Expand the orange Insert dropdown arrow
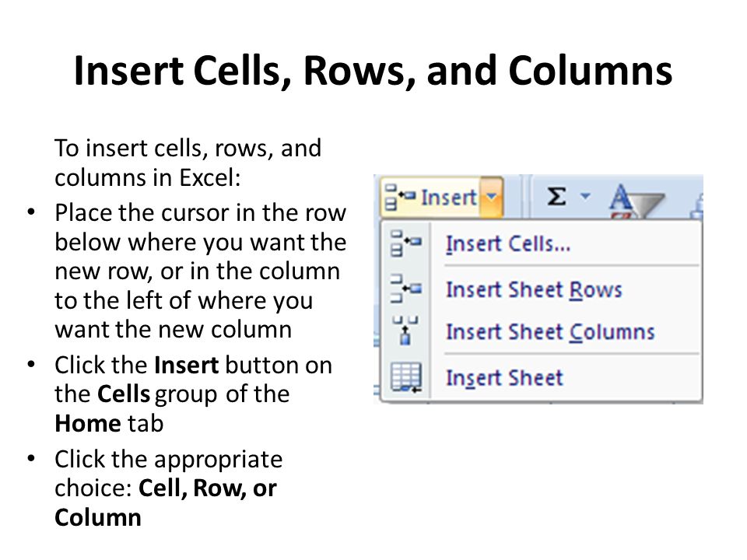The width and height of the screenshot is (747, 560). [492, 197]
